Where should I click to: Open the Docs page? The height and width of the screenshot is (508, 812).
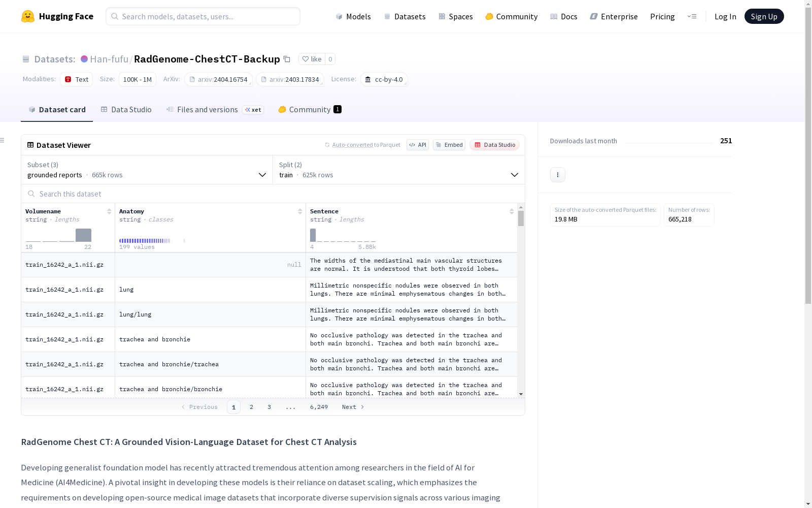[563, 16]
